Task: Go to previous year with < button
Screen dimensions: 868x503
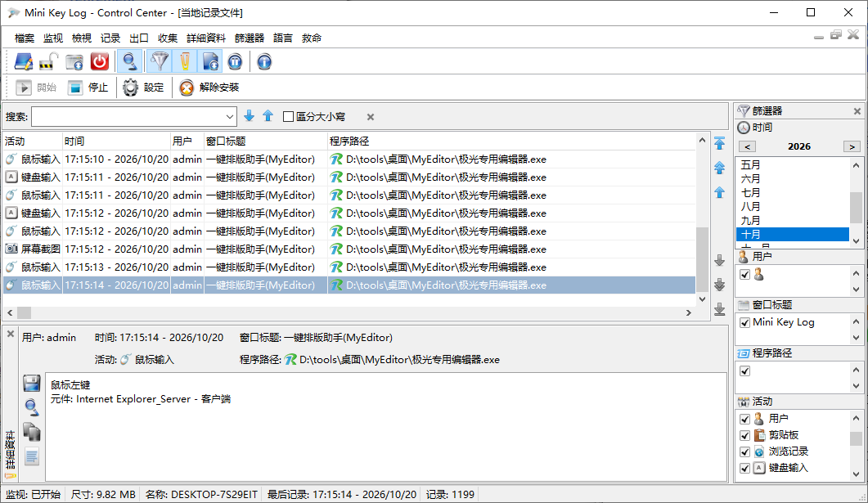Action: [x=748, y=146]
